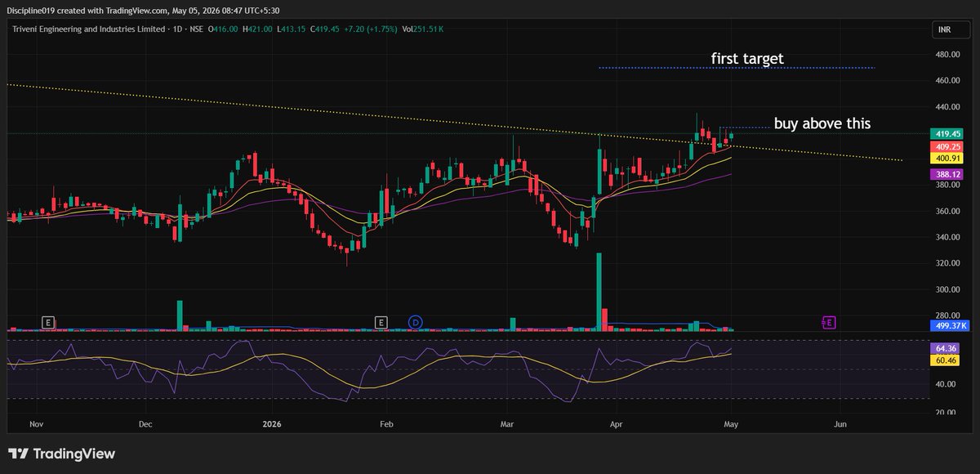Image resolution: width=980 pixels, height=474 pixels.
Task: Select the blue dotted first target line
Action: click(x=735, y=68)
